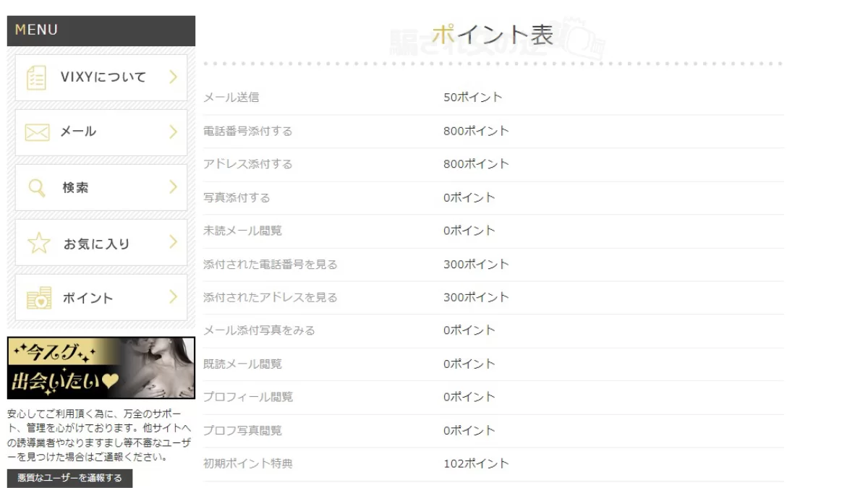The image size is (868, 488).
Task: Select the 電話番号添付する entry
Action: (x=492, y=131)
